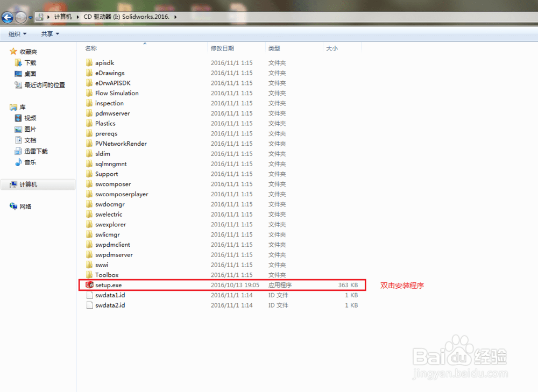
Task: Select the PVNetworkRender folder icon
Action: (89, 144)
